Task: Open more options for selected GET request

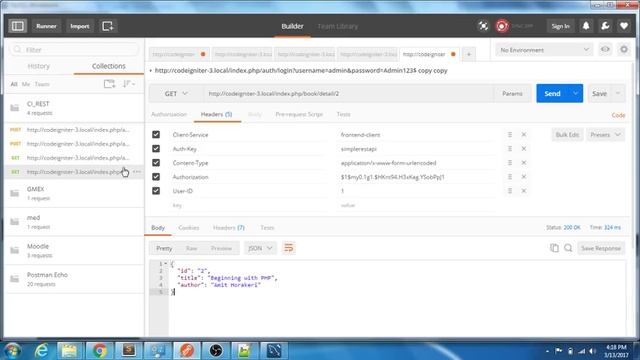Action: click(x=137, y=172)
